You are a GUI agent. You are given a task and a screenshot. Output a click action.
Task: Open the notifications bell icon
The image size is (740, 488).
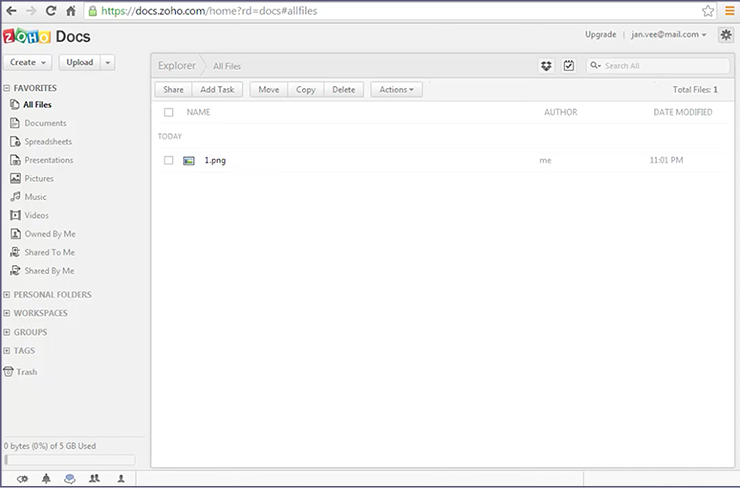pyautogui.click(x=46, y=479)
